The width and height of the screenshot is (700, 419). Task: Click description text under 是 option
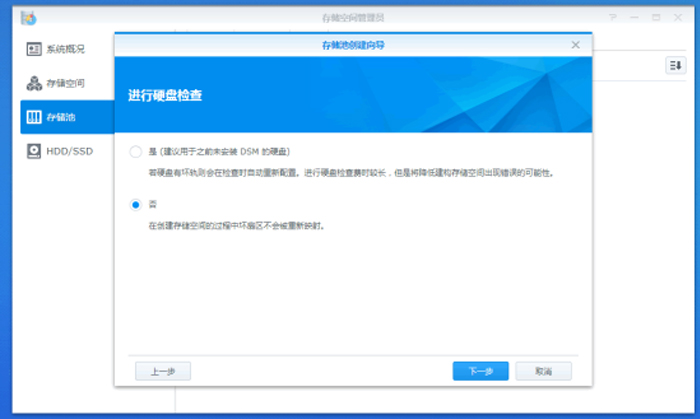[351, 173]
